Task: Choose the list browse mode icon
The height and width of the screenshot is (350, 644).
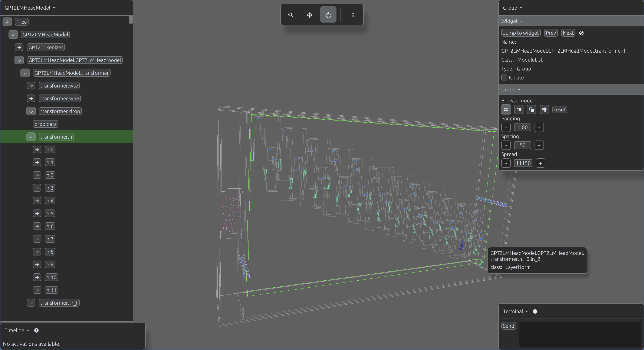Action: (506, 109)
